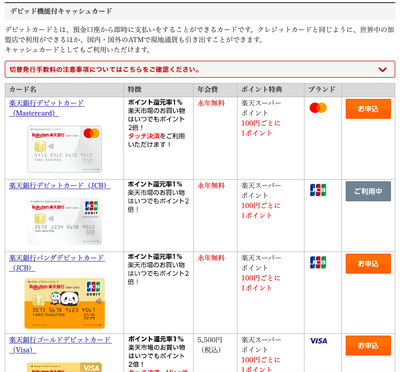Open 楽天銀行デビットカード (JCB) link
400x372 pixels.
tap(60, 186)
